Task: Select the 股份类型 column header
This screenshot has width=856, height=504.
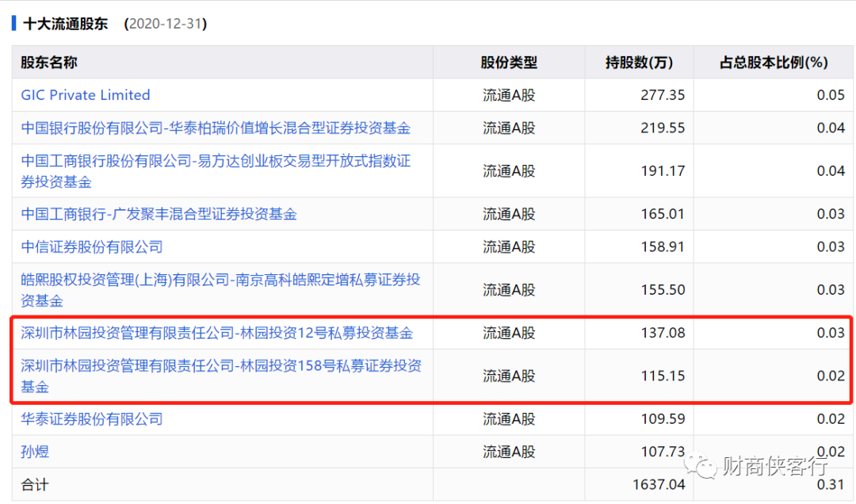Action: pos(509,63)
